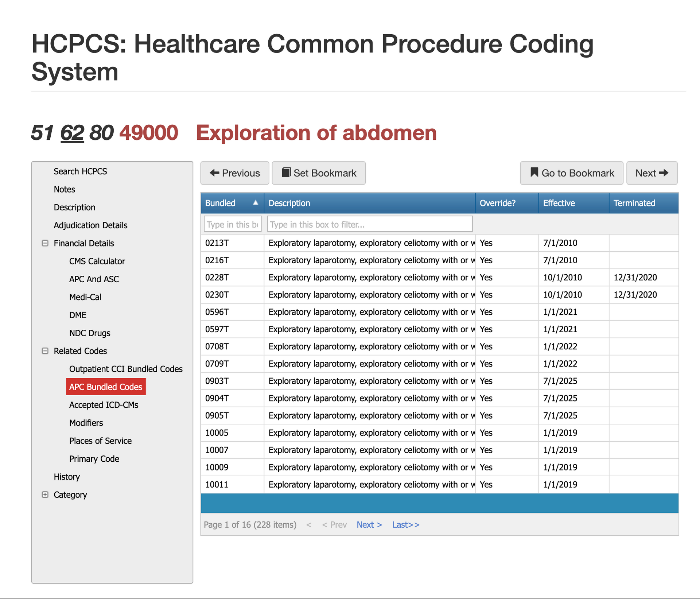Click the Bundled column filter box

click(232, 224)
